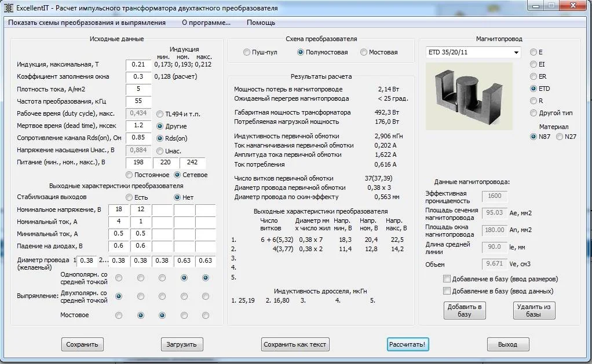592x364 pixels.
Task: Click the max induction field showing 0.21
Action: [138, 65]
